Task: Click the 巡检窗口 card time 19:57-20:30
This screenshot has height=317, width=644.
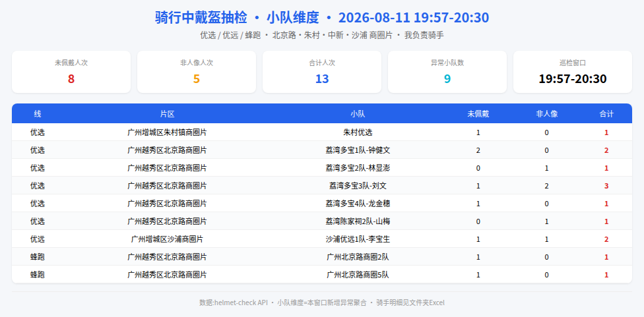Action: [573, 78]
